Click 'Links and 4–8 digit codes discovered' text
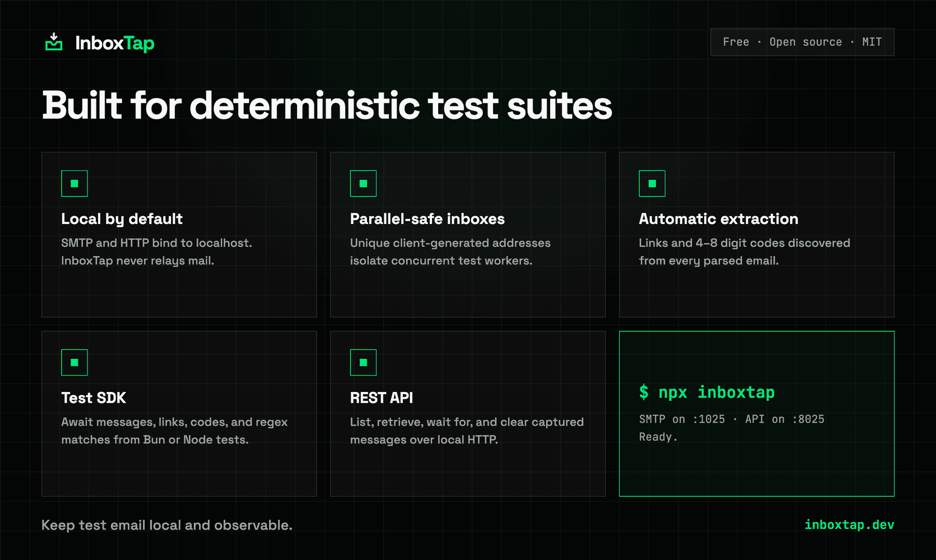 point(744,243)
